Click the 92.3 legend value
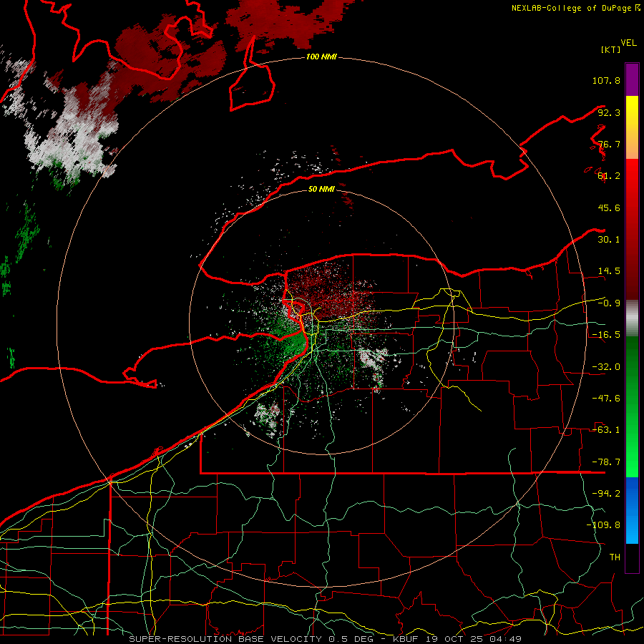This screenshot has width=644, height=644. [609, 112]
